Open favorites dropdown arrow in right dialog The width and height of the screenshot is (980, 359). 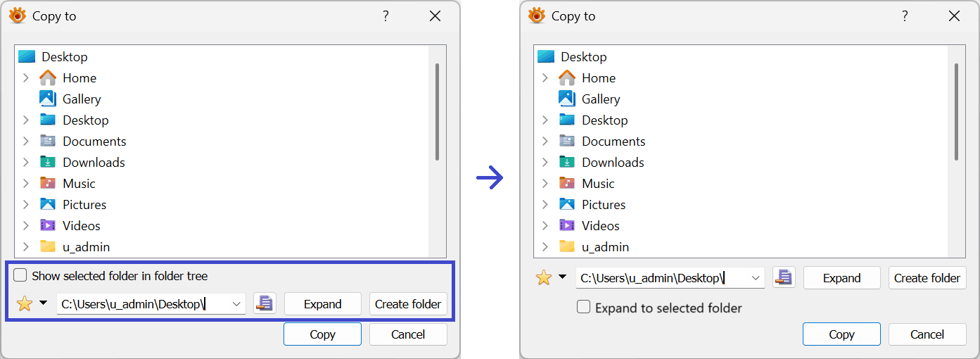[x=562, y=277]
